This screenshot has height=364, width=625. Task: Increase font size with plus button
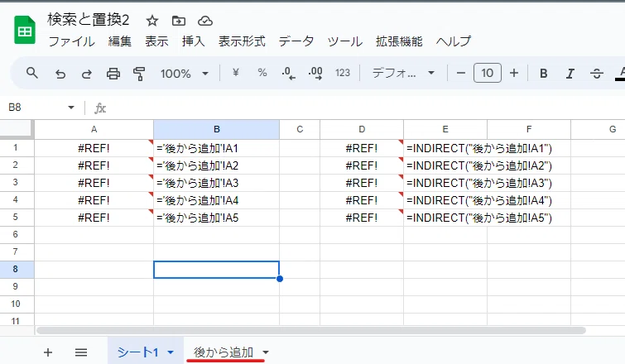click(x=514, y=74)
